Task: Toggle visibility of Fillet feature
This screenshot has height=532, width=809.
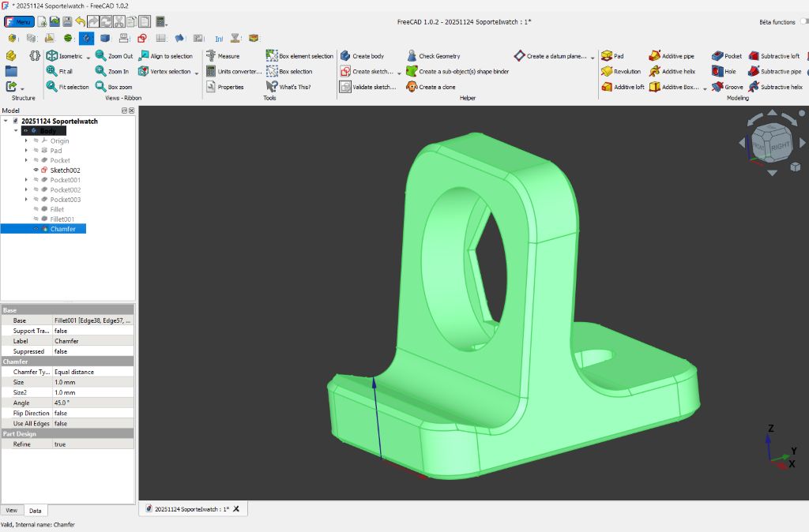Action: point(36,209)
